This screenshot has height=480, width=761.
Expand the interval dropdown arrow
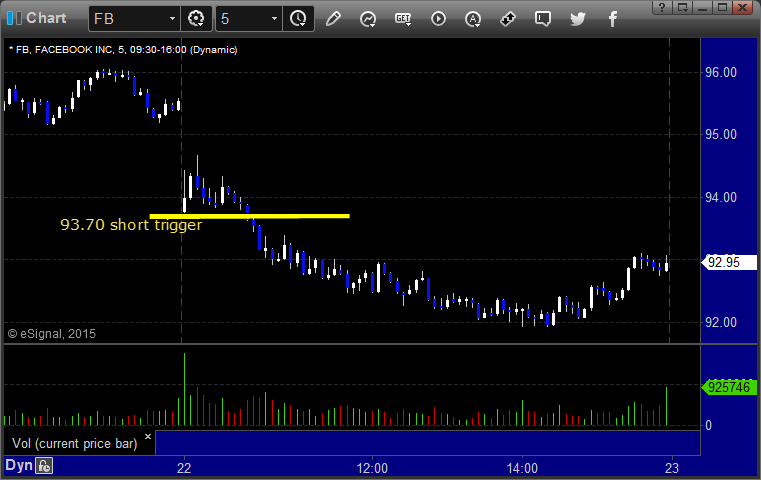click(274, 19)
